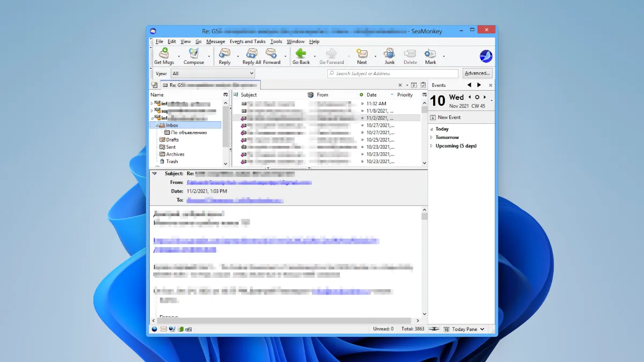This screenshot has width=644, height=362.
Task: Open the Browser from the status bar
Action: pos(155,329)
